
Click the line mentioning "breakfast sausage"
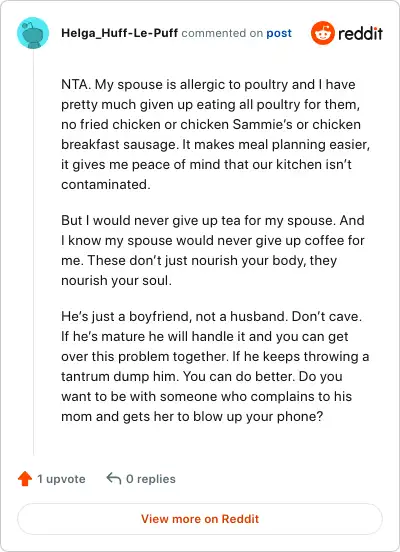(215, 145)
